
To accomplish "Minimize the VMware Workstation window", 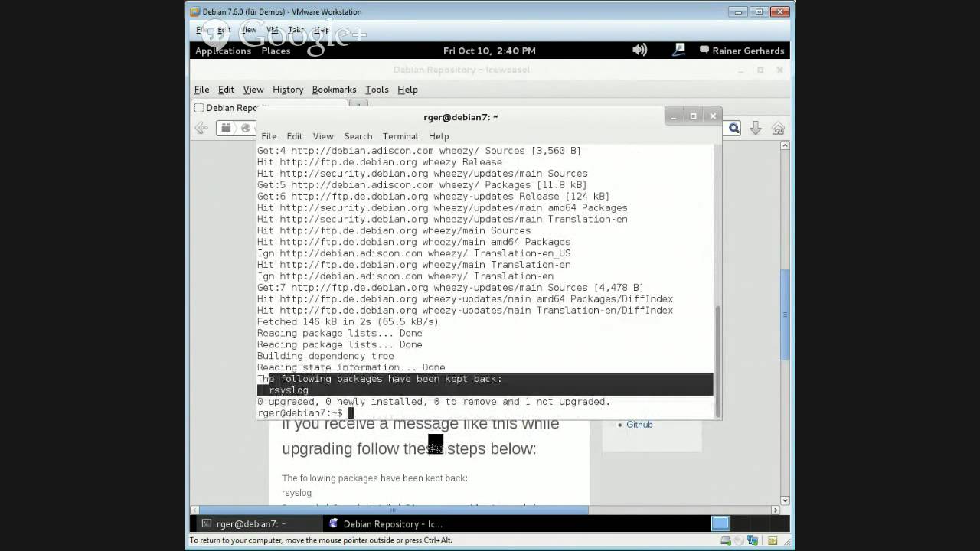I will point(738,11).
